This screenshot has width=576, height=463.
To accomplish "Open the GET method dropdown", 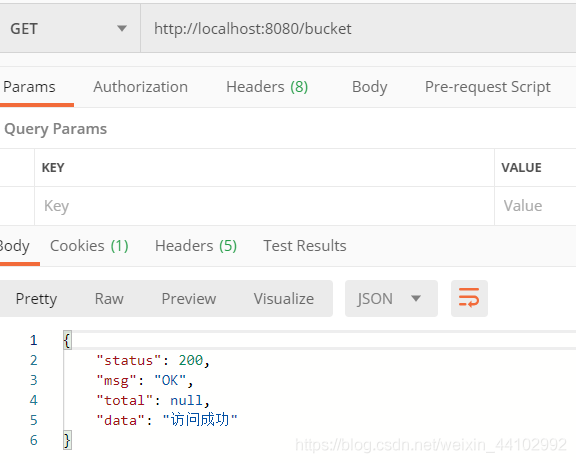I will pos(70,28).
